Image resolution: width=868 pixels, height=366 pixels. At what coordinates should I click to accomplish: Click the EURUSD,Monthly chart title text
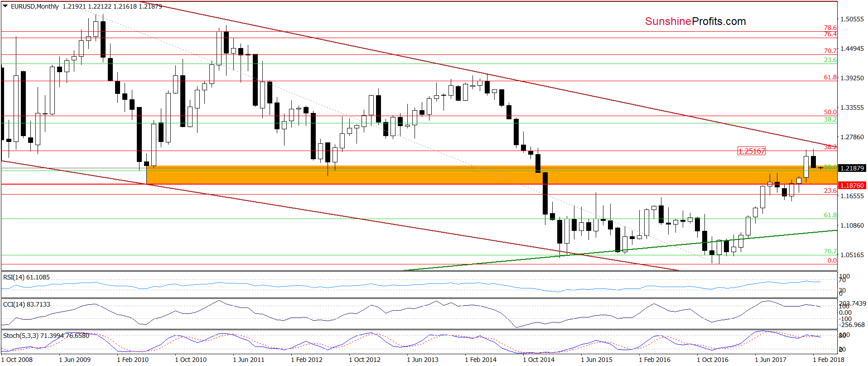coord(35,6)
